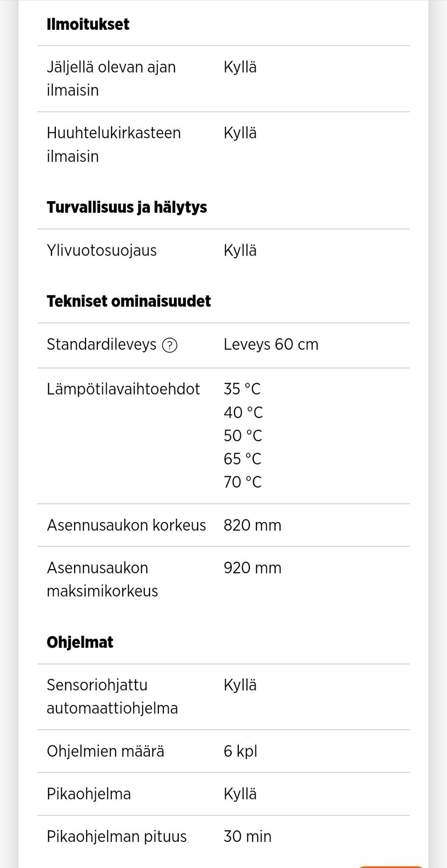Expand the Jäljellä olevan ajan ilmaisin row
447x868 pixels.
coord(111,78)
